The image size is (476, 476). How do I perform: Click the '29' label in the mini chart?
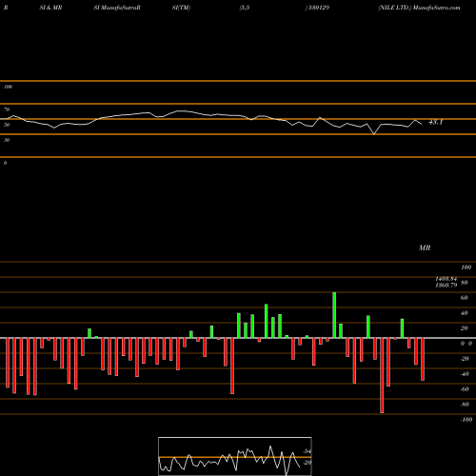307,463
